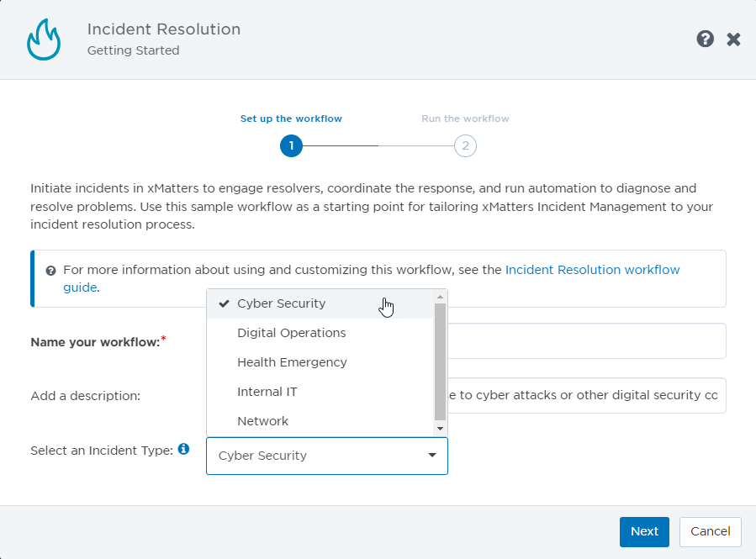The width and height of the screenshot is (756, 559).
Task: Pick Internal IT from the list
Action: (x=320, y=392)
